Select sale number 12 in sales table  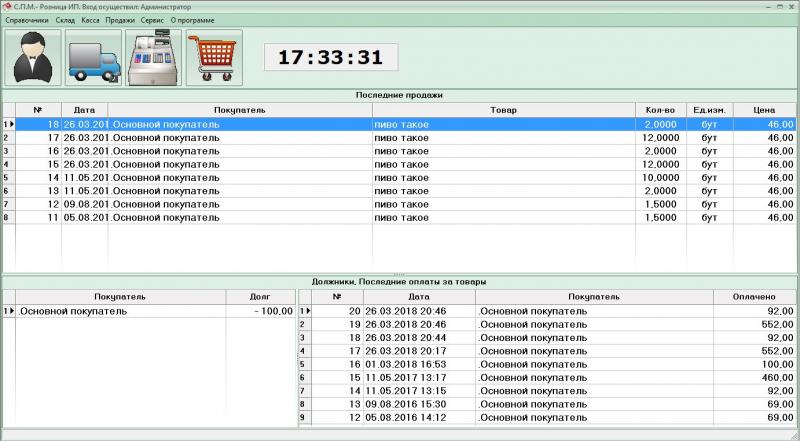(399, 204)
